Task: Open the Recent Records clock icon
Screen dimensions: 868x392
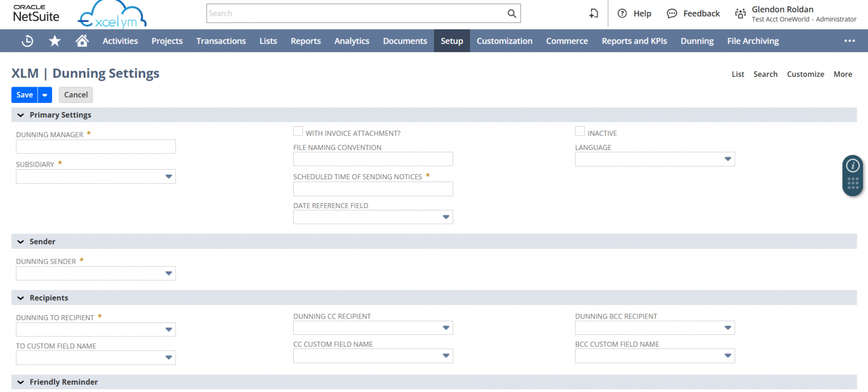Action: tap(27, 41)
